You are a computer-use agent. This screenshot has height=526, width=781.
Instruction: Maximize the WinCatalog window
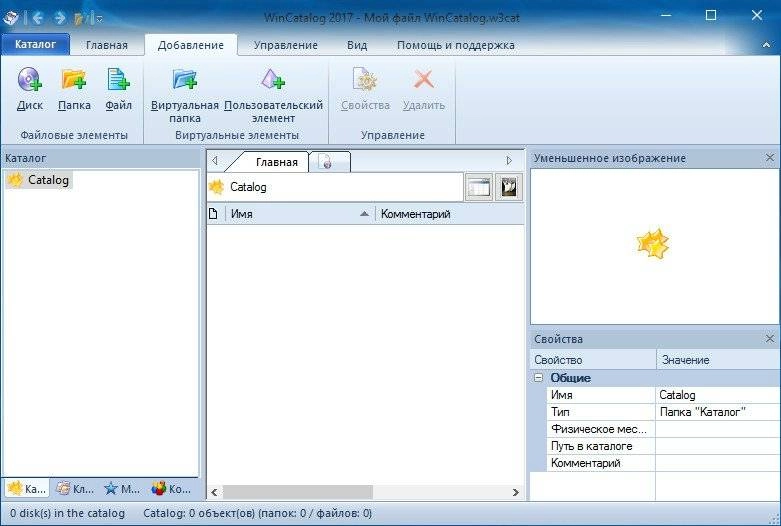pos(711,15)
